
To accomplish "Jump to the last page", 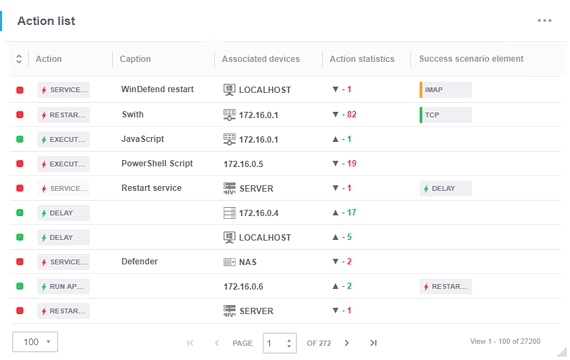I will tap(373, 343).
